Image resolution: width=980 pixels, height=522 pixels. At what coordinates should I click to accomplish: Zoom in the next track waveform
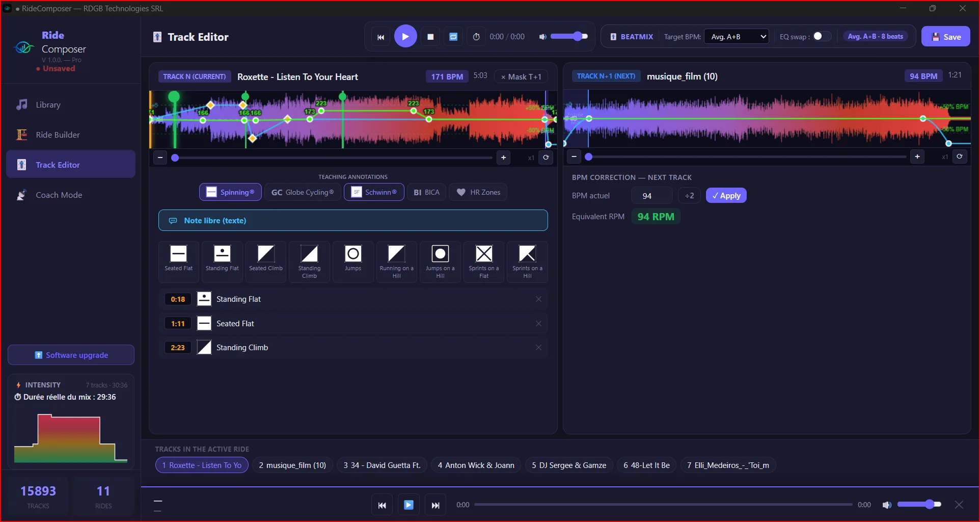tap(917, 156)
